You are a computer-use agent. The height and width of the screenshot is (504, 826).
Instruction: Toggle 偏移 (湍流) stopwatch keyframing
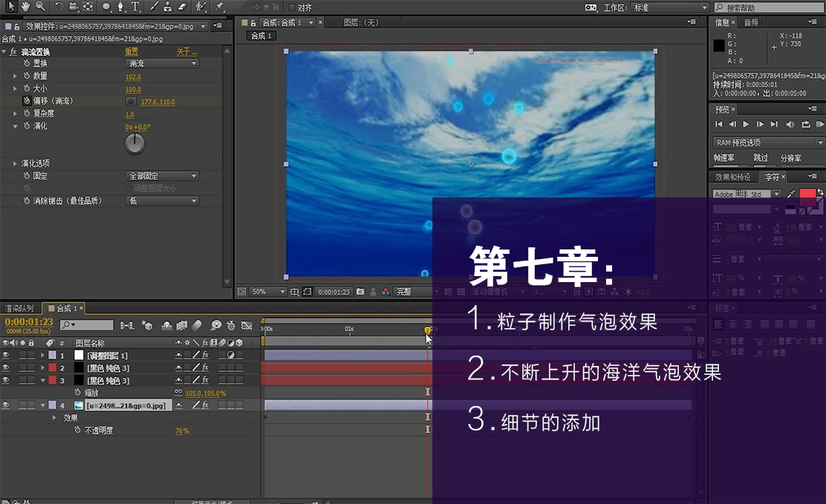pyautogui.click(x=26, y=101)
